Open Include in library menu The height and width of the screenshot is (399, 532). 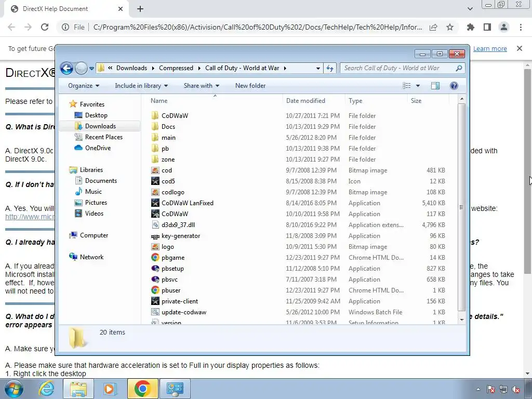tap(141, 86)
